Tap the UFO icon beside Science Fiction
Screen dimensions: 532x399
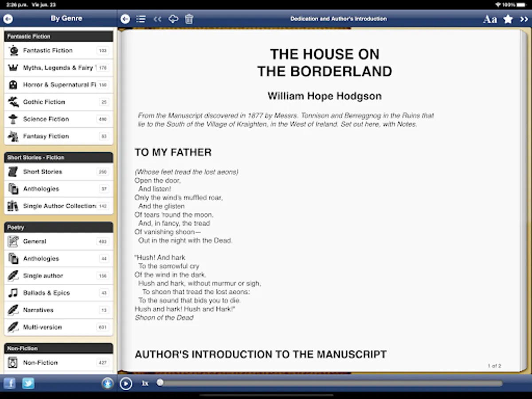(x=13, y=119)
